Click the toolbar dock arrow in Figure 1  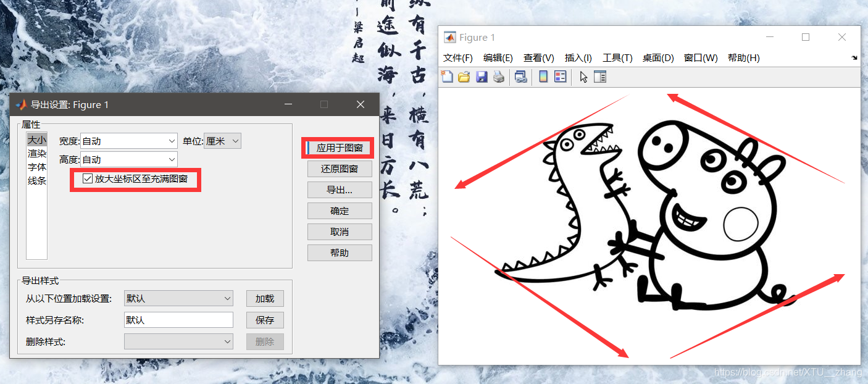(x=854, y=57)
